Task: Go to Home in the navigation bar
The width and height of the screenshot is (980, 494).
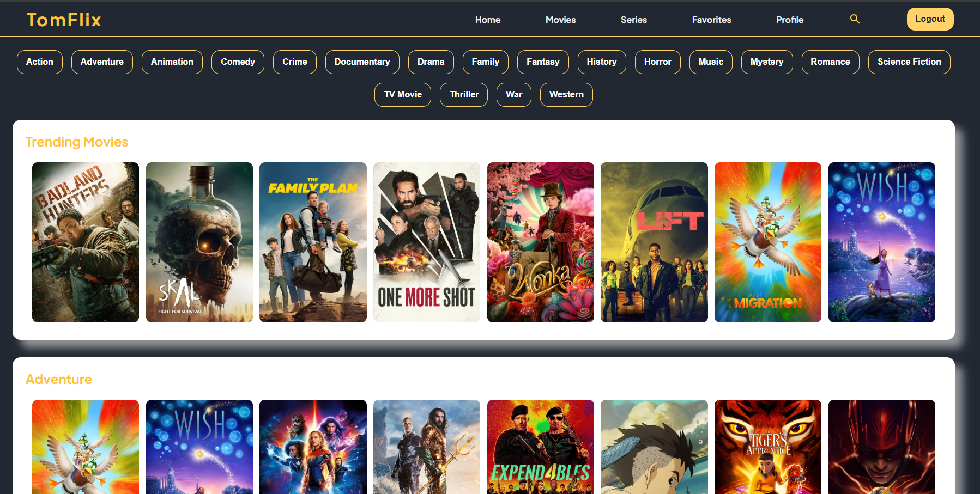Action: pyautogui.click(x=487, y=20)
